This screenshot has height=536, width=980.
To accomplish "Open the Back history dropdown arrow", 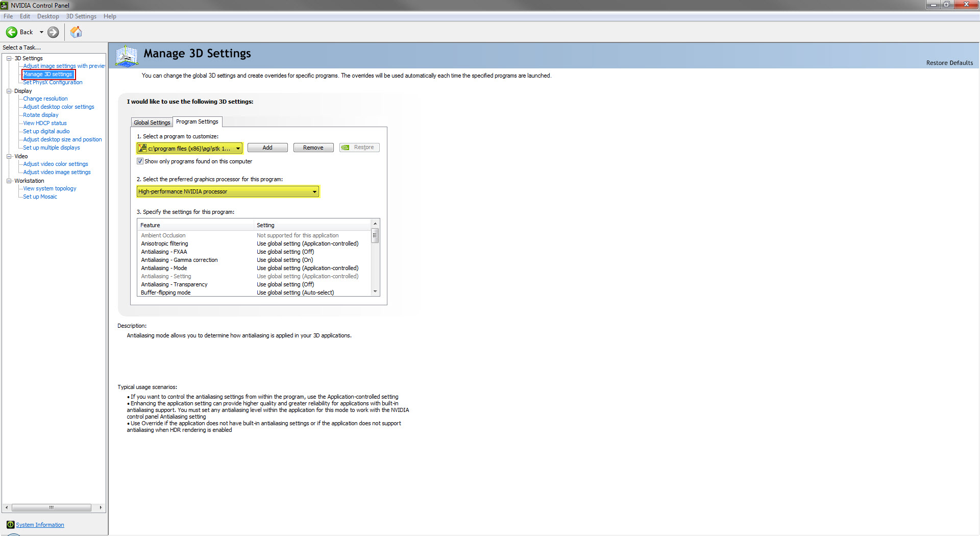I will click(x=41, y=32).
